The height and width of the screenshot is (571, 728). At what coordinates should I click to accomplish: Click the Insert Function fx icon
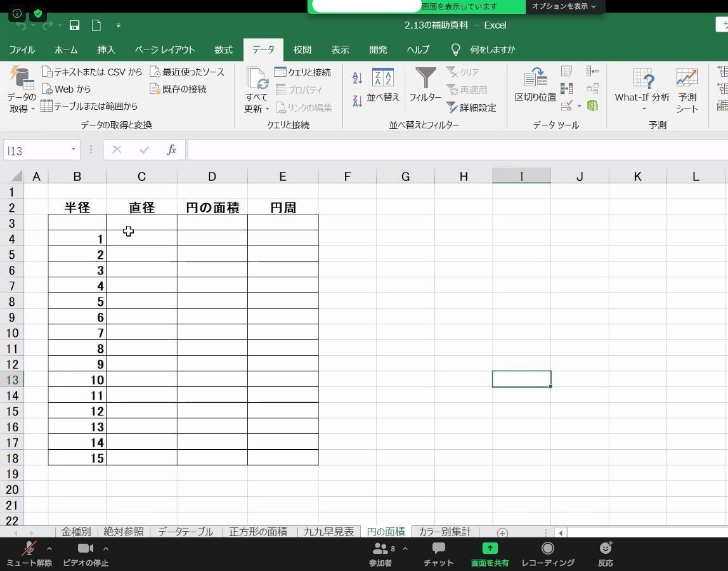coord(171,150)
